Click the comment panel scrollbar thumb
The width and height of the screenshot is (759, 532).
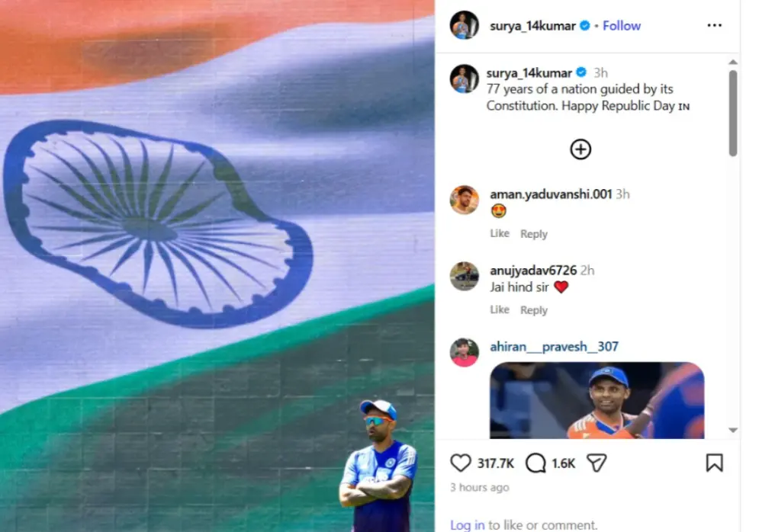pyautogui.click(x=733, y=113)
